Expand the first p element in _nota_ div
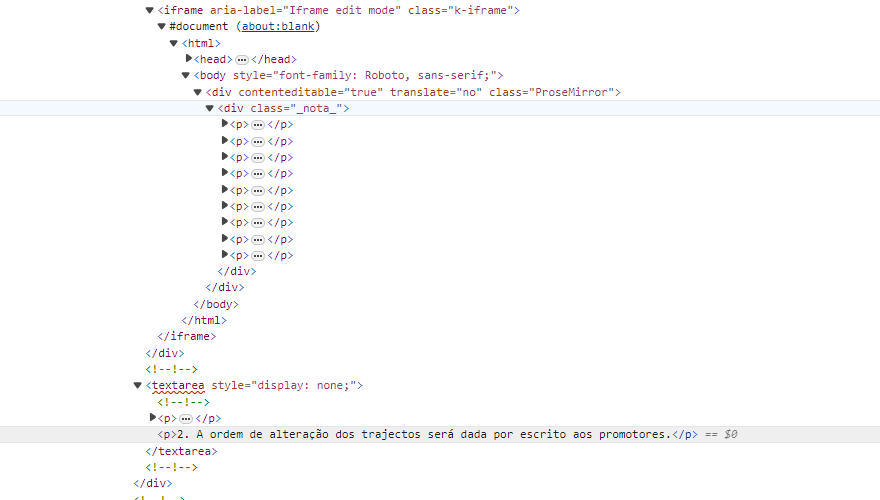Viewport: 880px width, 500px height. point(225,124)
